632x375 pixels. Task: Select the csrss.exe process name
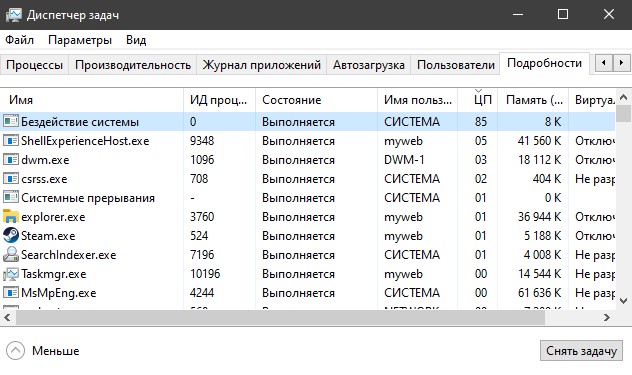[44, 179]
